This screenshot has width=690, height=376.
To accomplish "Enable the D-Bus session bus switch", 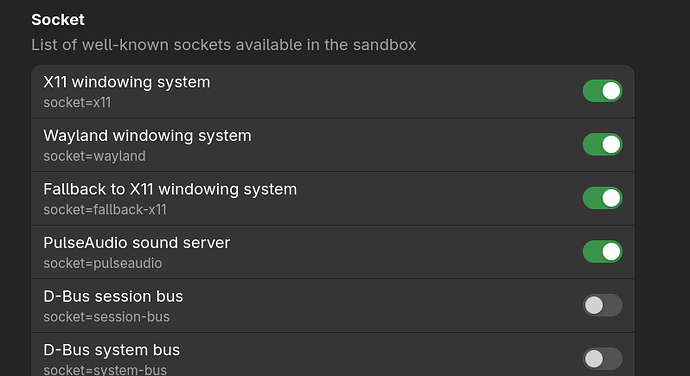I will tap(602, 305).
